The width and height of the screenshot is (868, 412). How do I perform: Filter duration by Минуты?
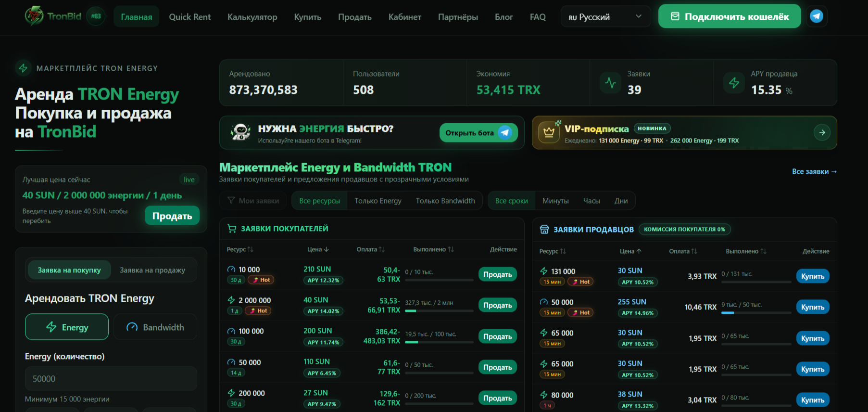(x=555, y=201)
